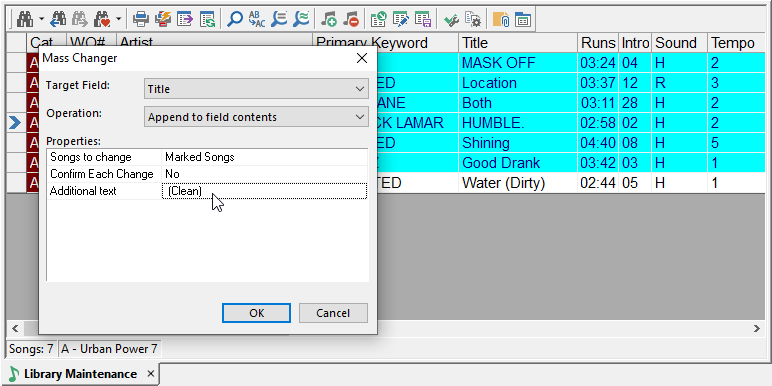
Task: Click the 03:24 runtime cell
Action: pyautogui.click(x=598, y=63)
